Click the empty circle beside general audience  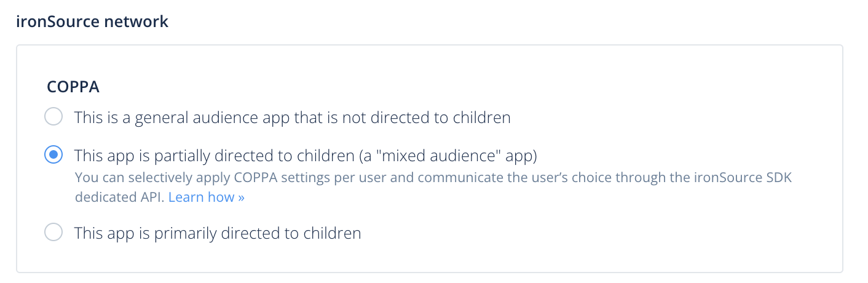tap(54, 117)
